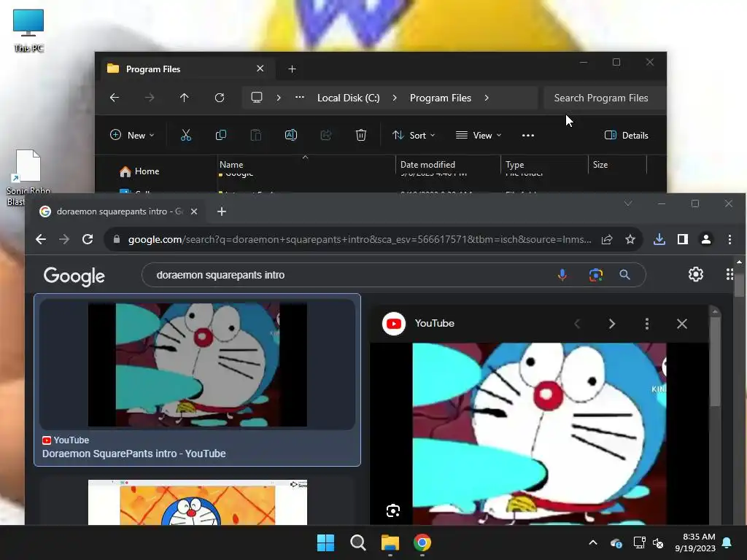Image resolution: width=747 pixels, height=560 pixels.
Task: Click the Google search text field
Action: 352,275
